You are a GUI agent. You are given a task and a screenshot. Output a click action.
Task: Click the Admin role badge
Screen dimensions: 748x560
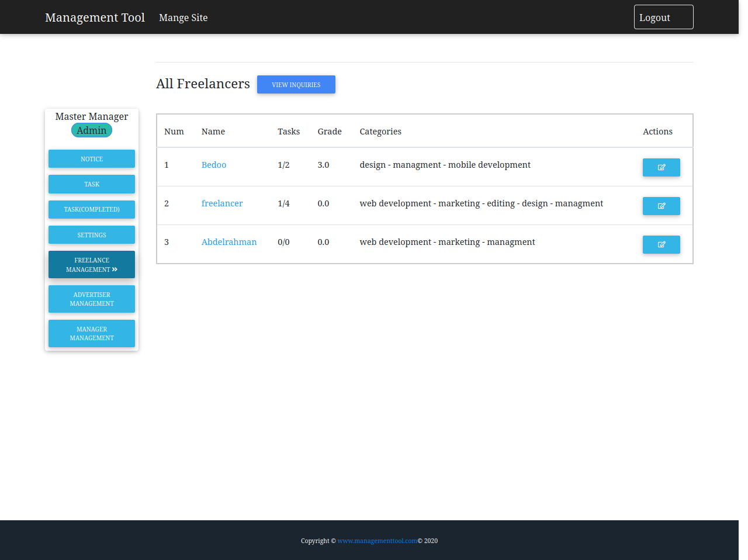[x=92, y=130]
